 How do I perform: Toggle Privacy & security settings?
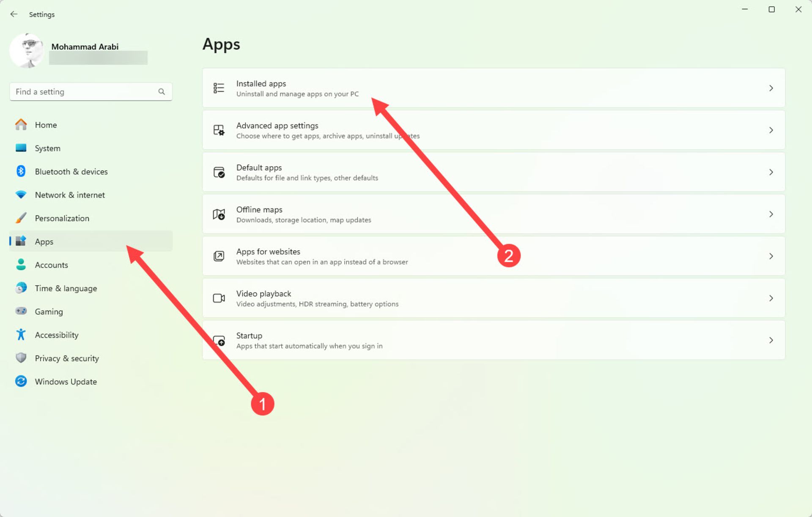point(67,358)
